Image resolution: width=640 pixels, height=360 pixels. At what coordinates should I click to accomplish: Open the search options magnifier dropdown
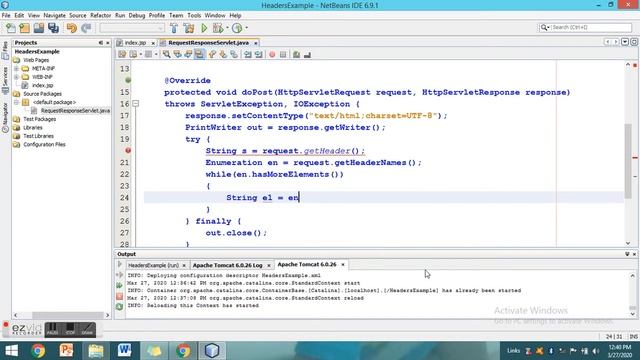(545, 27)
